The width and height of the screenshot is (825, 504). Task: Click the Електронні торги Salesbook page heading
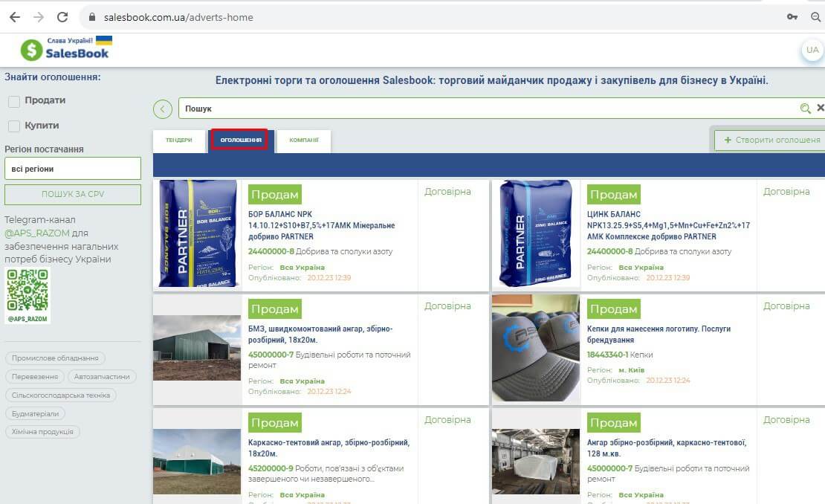[x=492, y=80]
